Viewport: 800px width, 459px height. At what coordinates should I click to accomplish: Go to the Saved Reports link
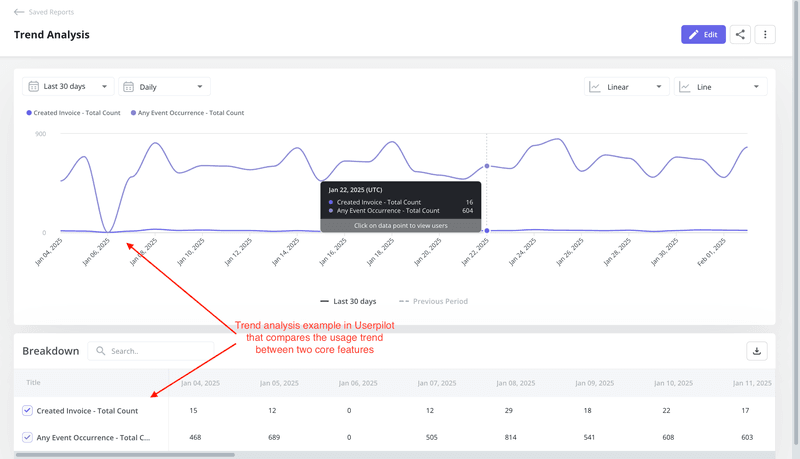(x=51, y=12)
